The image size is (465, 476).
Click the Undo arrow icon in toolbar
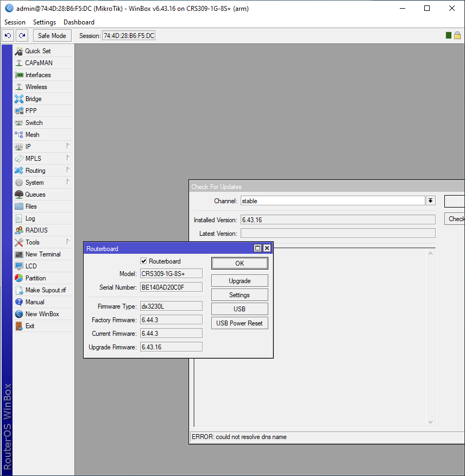click(x=8, y=35)
